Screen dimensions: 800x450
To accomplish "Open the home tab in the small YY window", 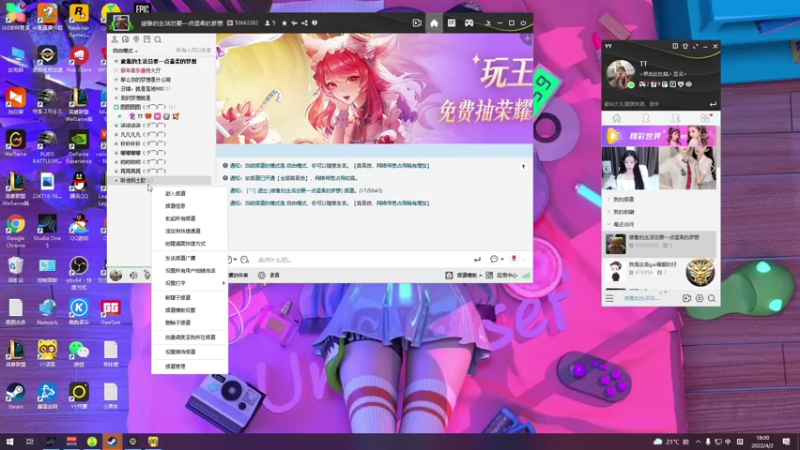I will click(x=616, y=118).
